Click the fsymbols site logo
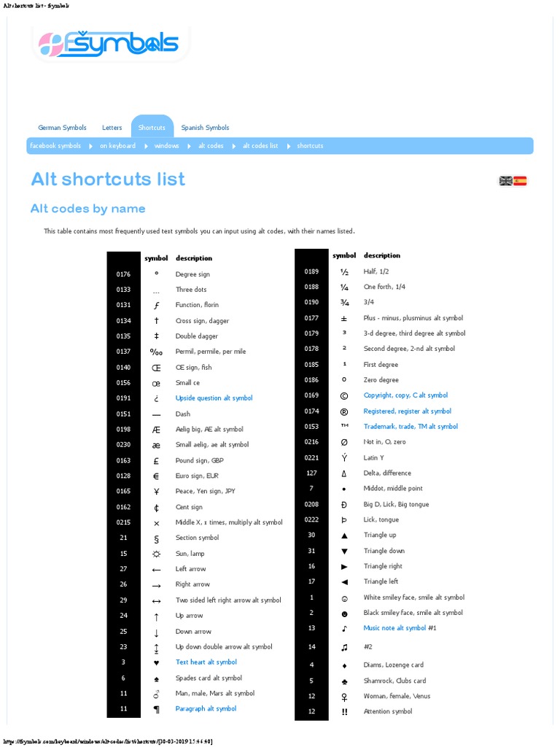Viewport: 560px width, 747px height. pyautogui.click(x=109, y=43)
